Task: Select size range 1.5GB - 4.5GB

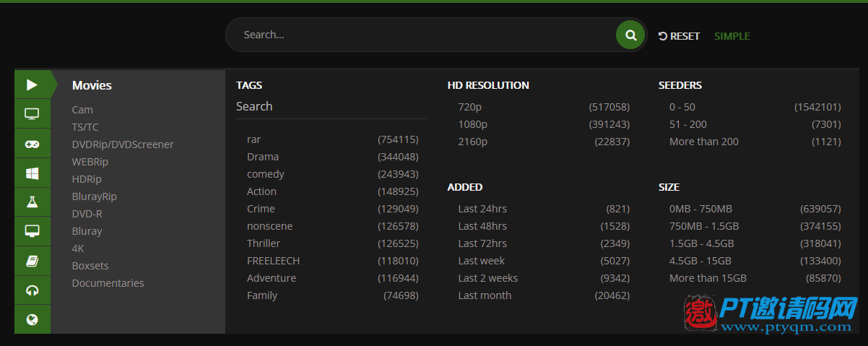Action: (x=755, y=243)
